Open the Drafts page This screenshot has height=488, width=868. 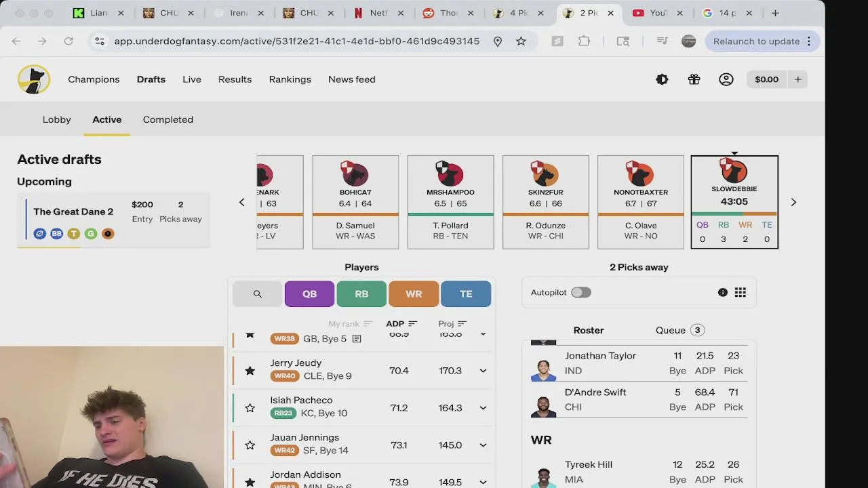tap(151, 79)
